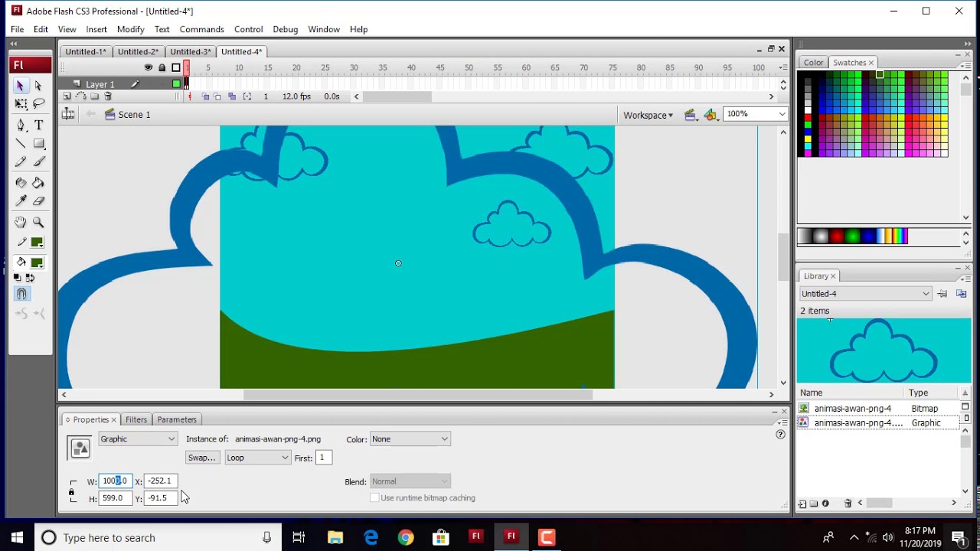Select the Eyedropper tool

pos(21,201)
